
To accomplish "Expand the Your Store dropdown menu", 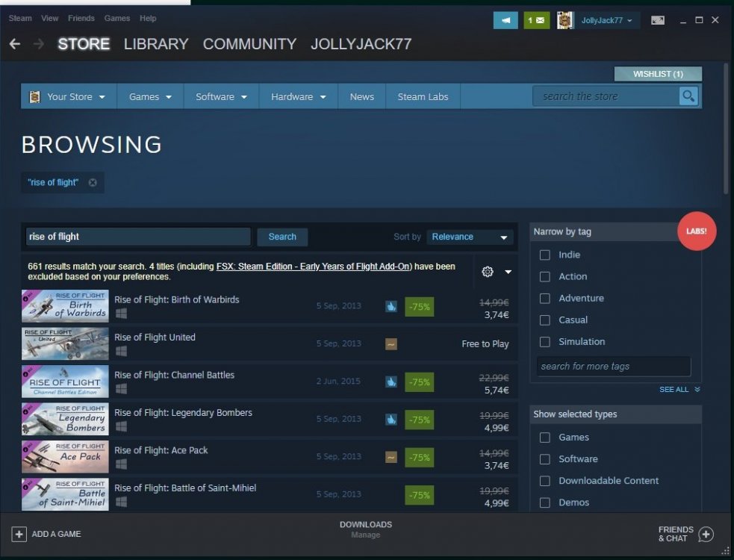I will 69,96.
